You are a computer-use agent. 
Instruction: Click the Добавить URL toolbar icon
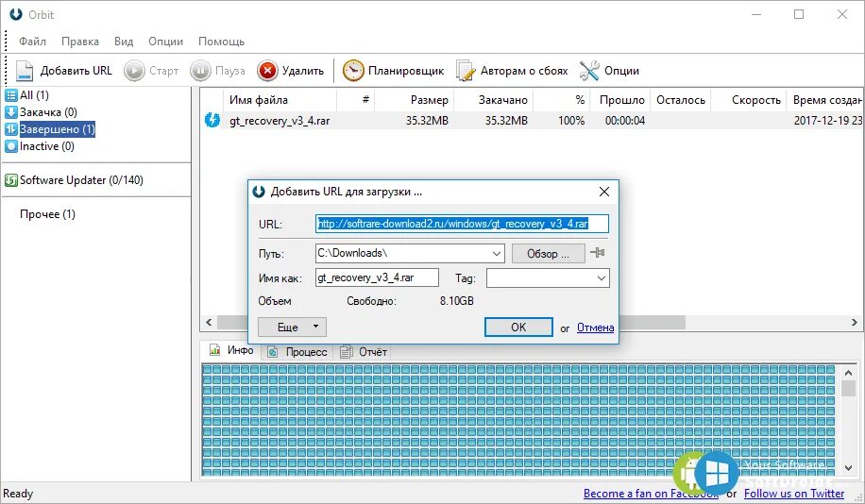pos(25,71)
